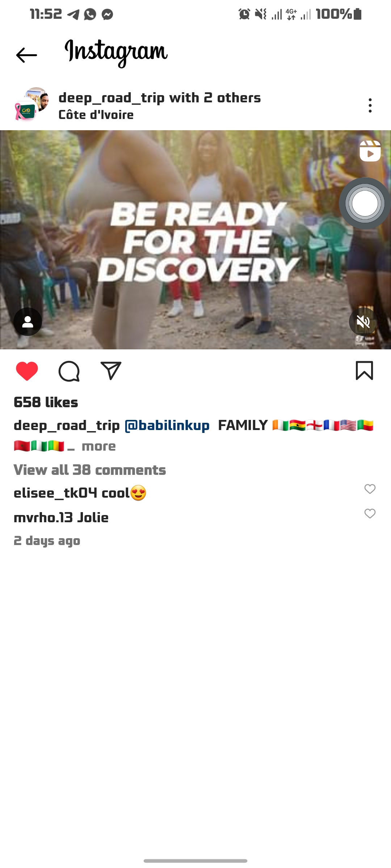
Task: Open the comment bubble icon
Action: [69, 371]
